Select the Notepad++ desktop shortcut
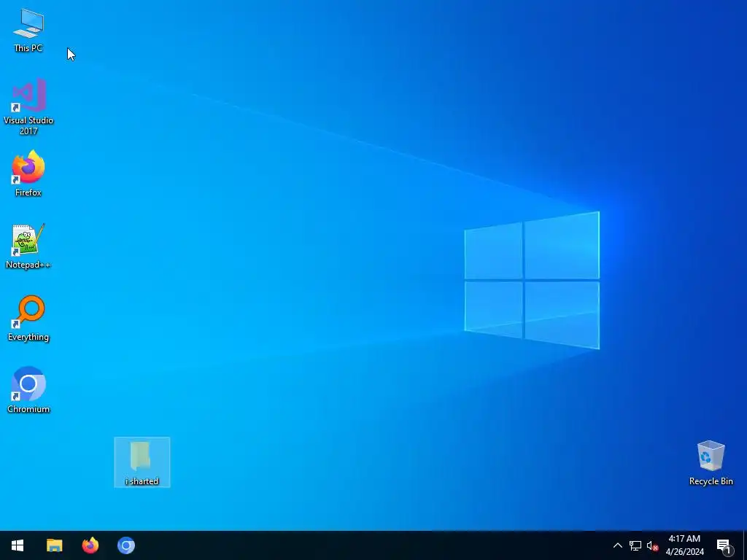The width and height of the screenshot is (747, 560). click(28, 246)
